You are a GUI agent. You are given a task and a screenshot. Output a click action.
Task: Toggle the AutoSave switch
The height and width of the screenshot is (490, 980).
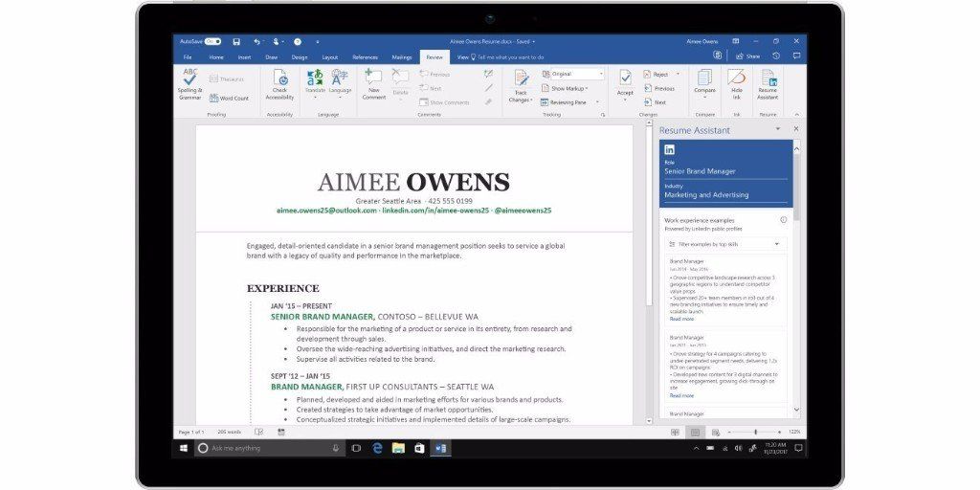tap(212, 41)
